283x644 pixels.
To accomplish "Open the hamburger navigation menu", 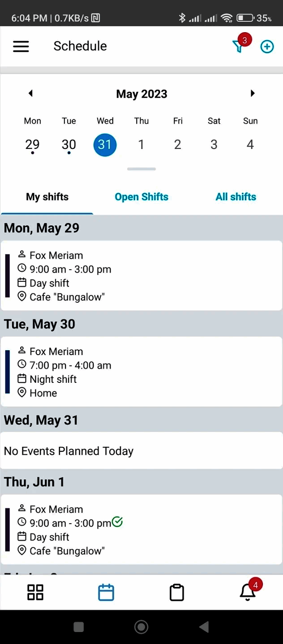I will [x=21, y=47].
